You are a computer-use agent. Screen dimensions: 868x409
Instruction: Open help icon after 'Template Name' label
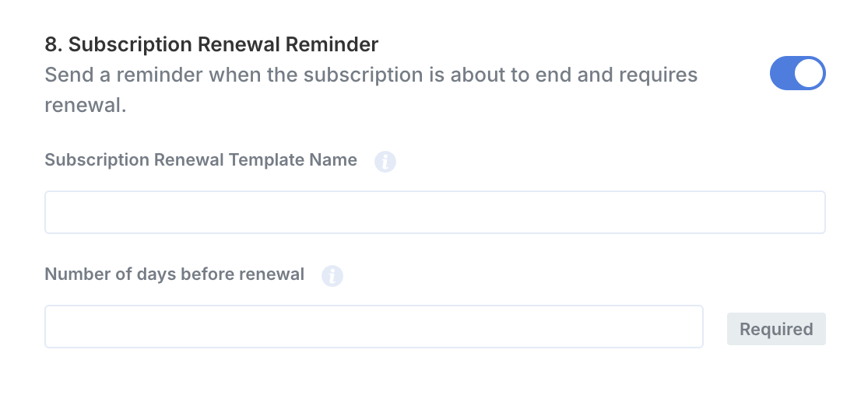coord(385,162)
